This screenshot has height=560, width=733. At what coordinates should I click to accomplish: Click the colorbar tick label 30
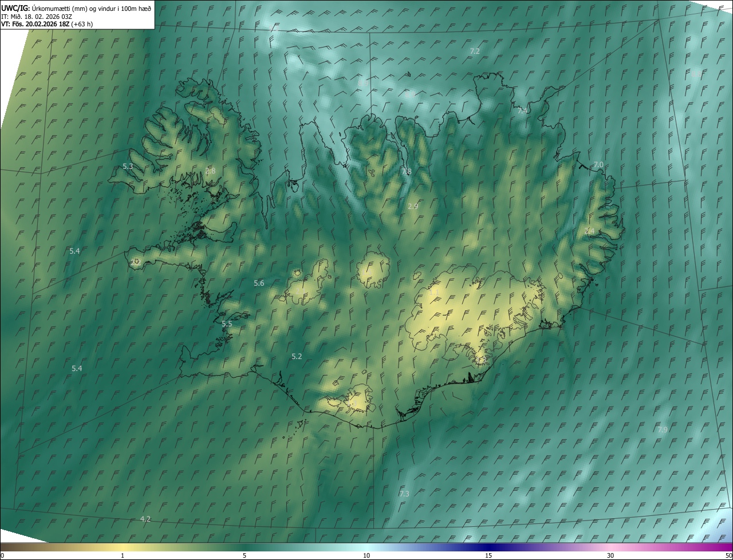tap(610, 555)
